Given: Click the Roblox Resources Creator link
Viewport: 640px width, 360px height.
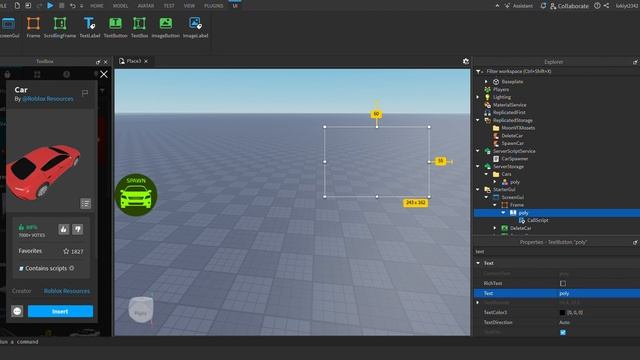Looking at the screenshot, I should point(67,291).
